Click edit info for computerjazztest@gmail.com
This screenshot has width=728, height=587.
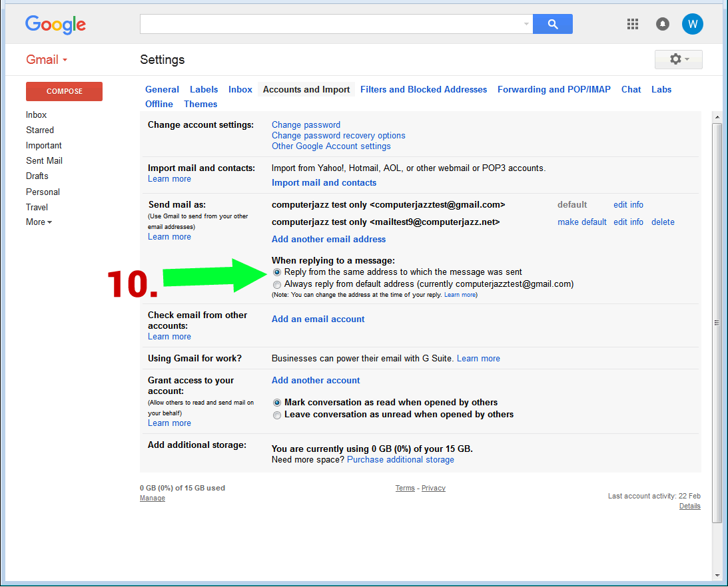point(628,204)
